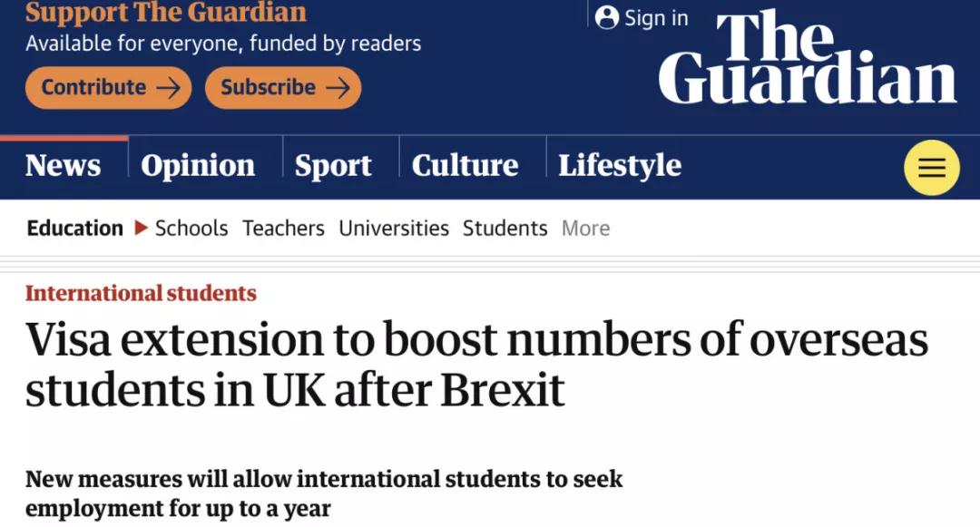The image size is (980, 527).
Task: Select the Culture tab
Action: tap(465, 166)
